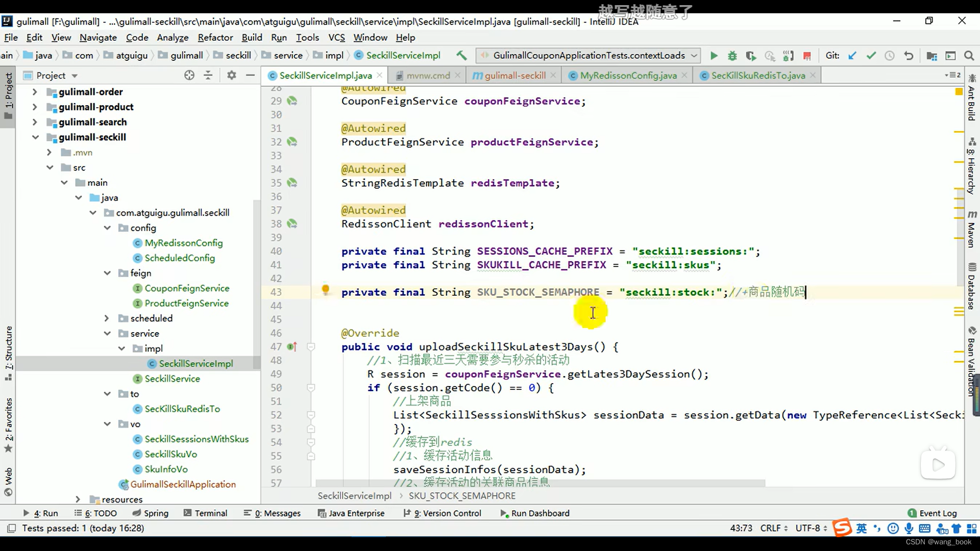Toggle the 2: Favorites tool window button
980x551 pixels.
[9, 425]
